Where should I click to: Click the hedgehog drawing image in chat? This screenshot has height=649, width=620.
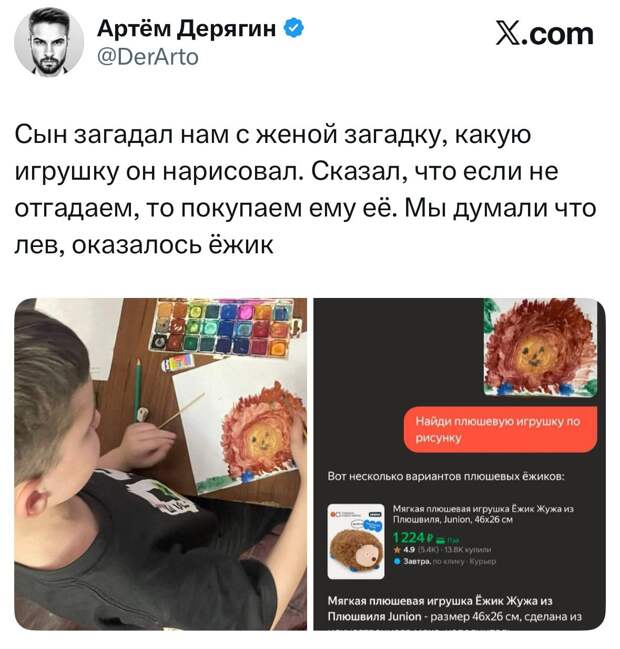coord(541,346)
